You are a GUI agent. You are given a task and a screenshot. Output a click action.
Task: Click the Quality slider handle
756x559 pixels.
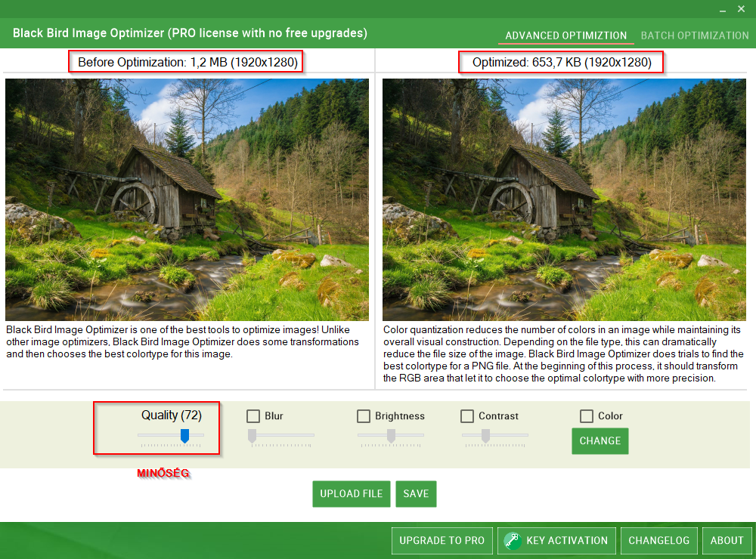coord(184,436)
